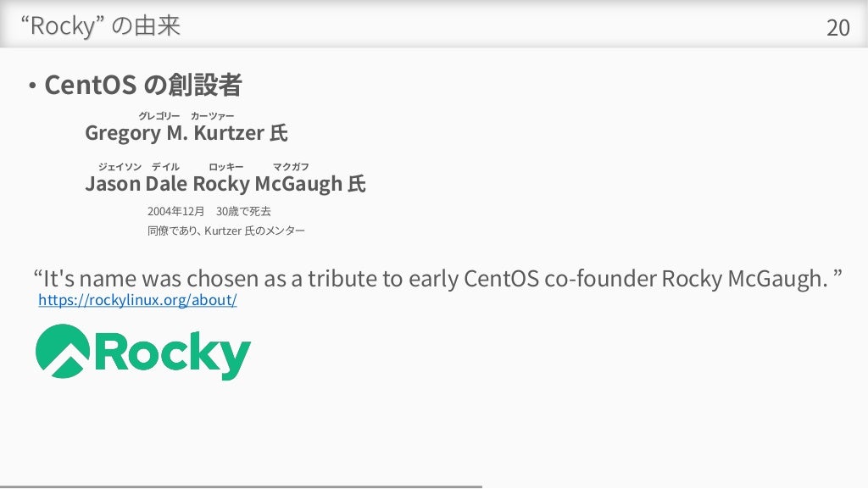
Task: Click the furigana ジェイソン above Jason
Action: [x=120, y=166]
